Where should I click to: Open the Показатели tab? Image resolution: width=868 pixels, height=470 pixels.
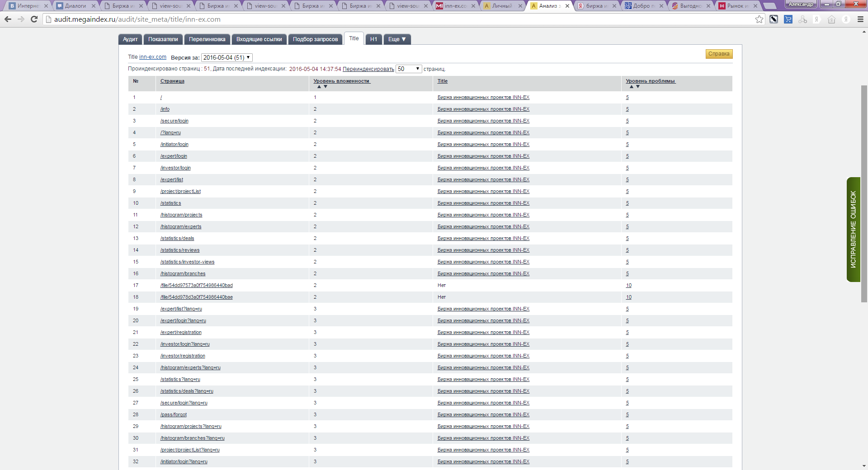(163, 39)
